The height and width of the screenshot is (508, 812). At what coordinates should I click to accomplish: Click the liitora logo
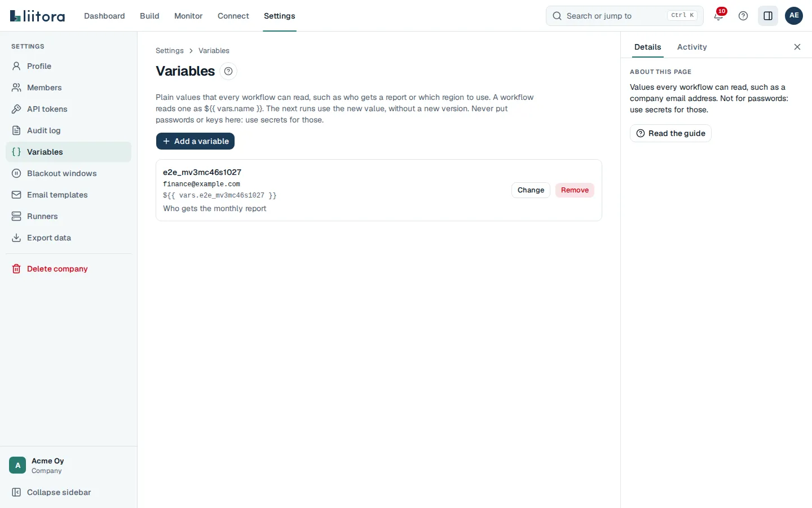tap(37, 16)
